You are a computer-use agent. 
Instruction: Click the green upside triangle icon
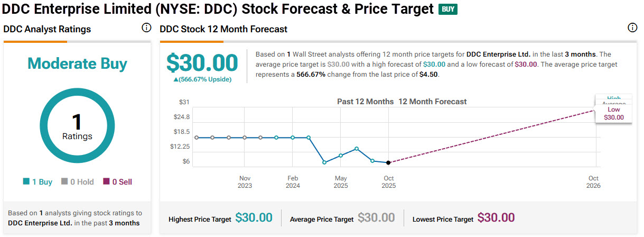(176, 79)
